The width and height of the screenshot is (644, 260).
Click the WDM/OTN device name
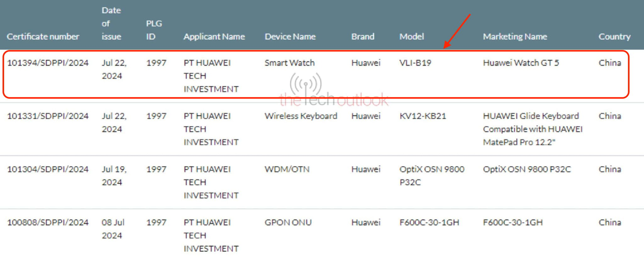pos(287,169)
